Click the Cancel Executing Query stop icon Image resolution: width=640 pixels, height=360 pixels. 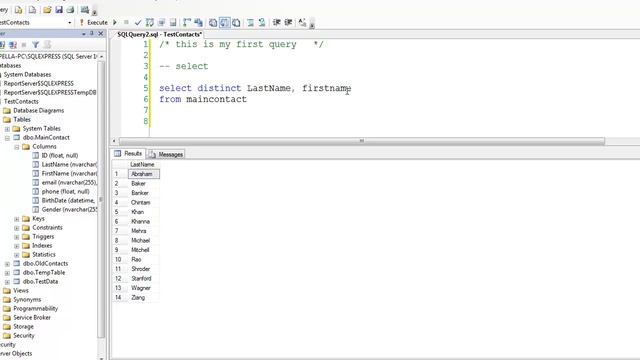(x=126, y=22)
